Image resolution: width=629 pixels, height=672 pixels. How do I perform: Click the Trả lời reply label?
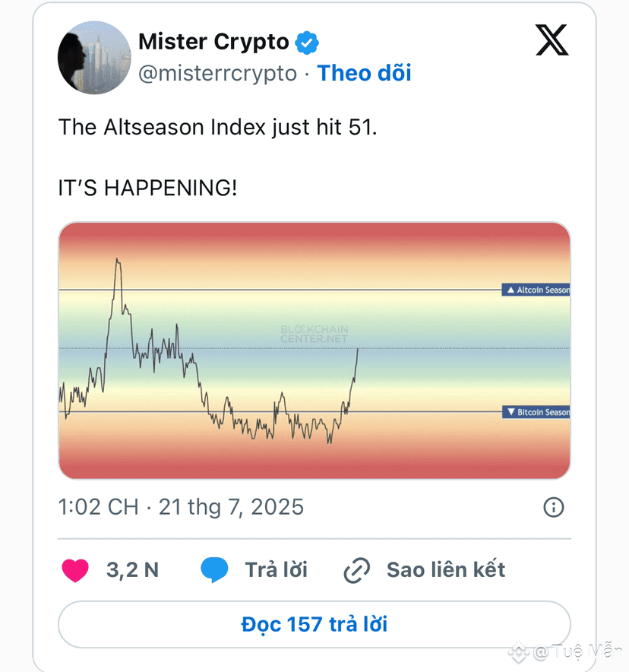(x=277, y=570)
